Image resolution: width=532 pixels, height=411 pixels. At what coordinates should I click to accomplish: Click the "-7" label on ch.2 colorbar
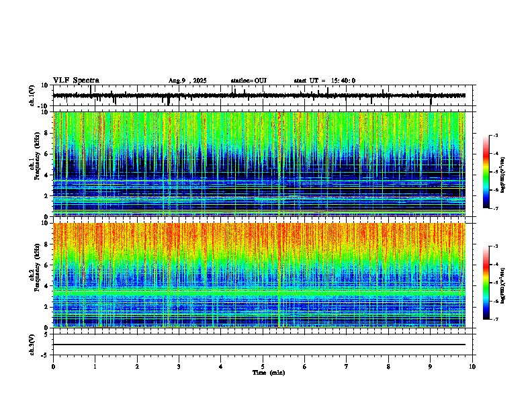coord(495,320)
